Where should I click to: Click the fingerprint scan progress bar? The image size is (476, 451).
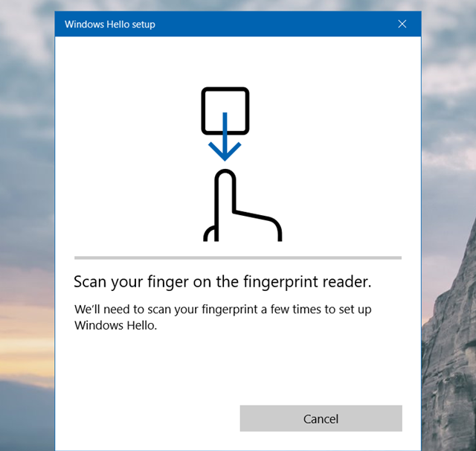point(238,258)
